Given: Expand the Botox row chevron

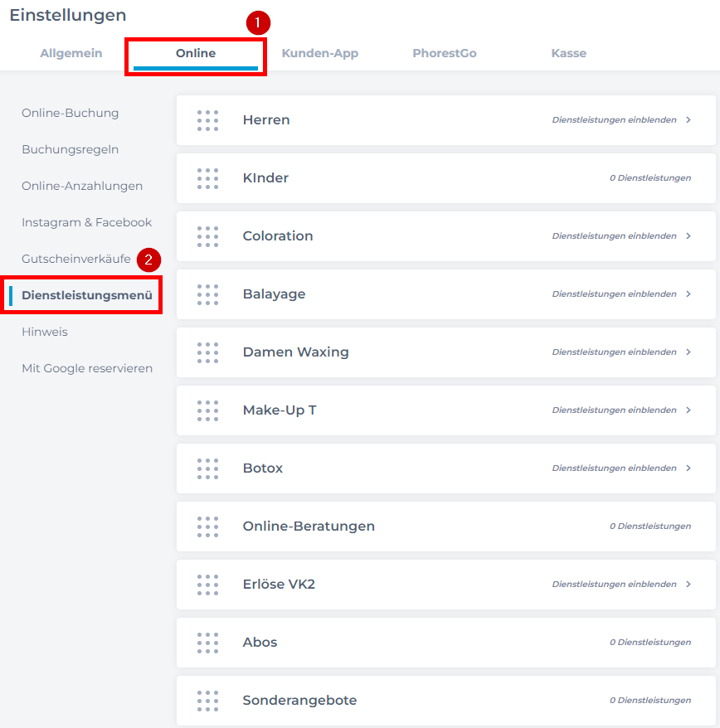Looking at the screenshot, I should point(688,468).
